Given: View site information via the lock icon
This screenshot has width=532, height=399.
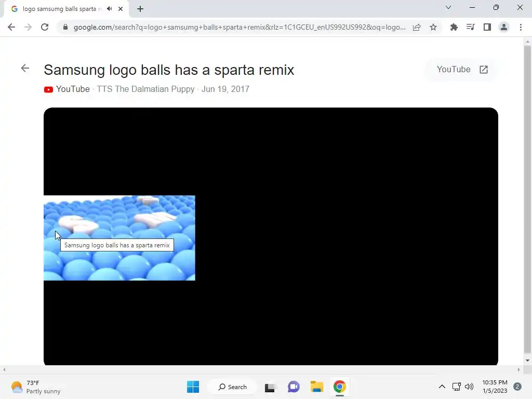Looking at the screenshot, I should (x=65, y=27).
